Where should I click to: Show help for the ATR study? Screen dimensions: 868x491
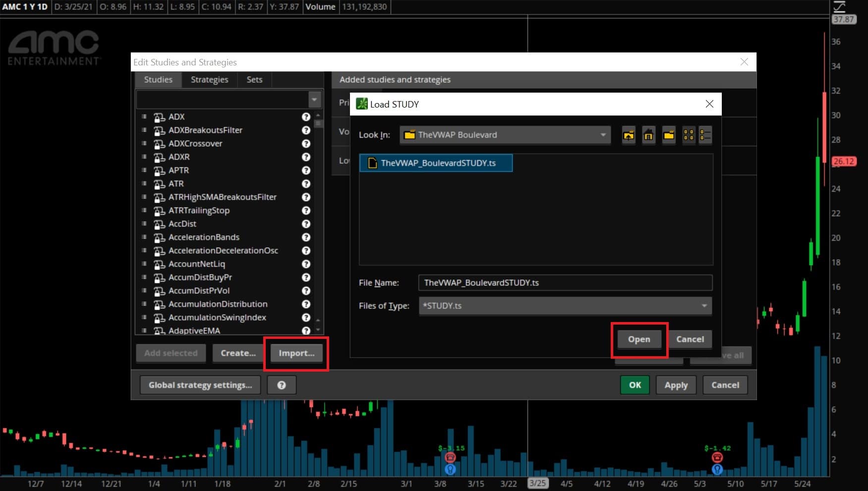306,184
